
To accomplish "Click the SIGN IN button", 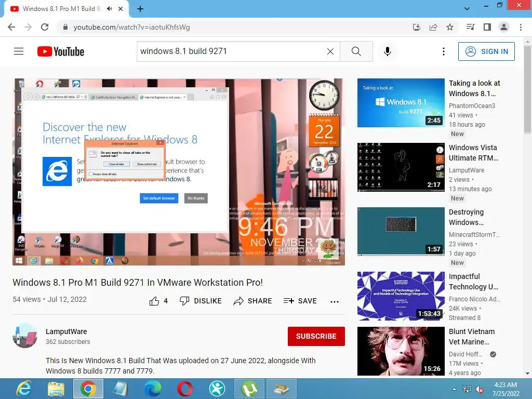I will pyautogui.click(x=486, y=51).
